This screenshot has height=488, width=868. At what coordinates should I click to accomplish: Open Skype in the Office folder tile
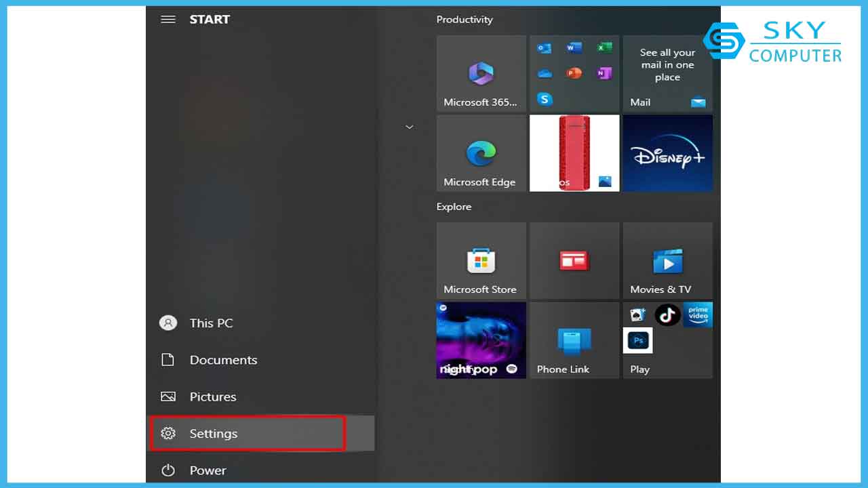pyautogui.click(x=545, y=99)
